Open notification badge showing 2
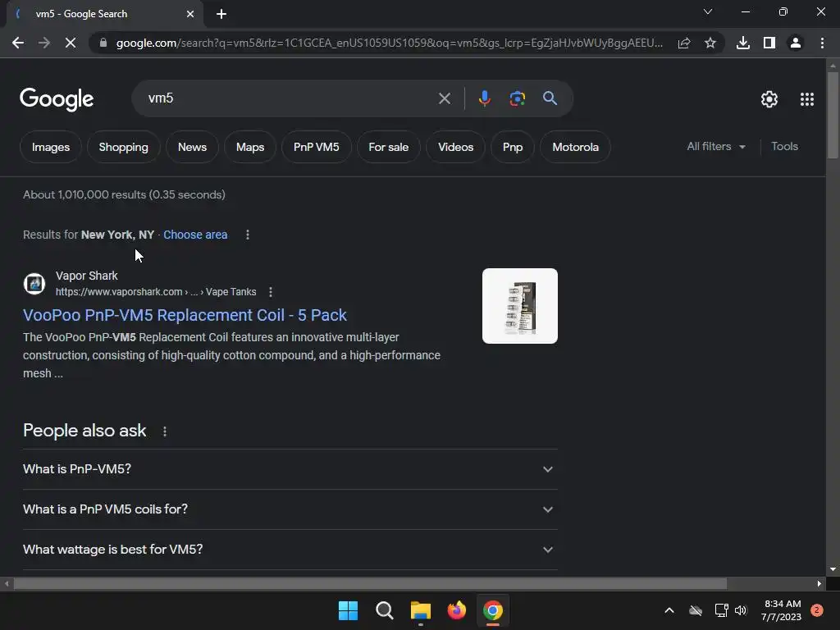This screenshot has height=630, width=840. (817, 610)
